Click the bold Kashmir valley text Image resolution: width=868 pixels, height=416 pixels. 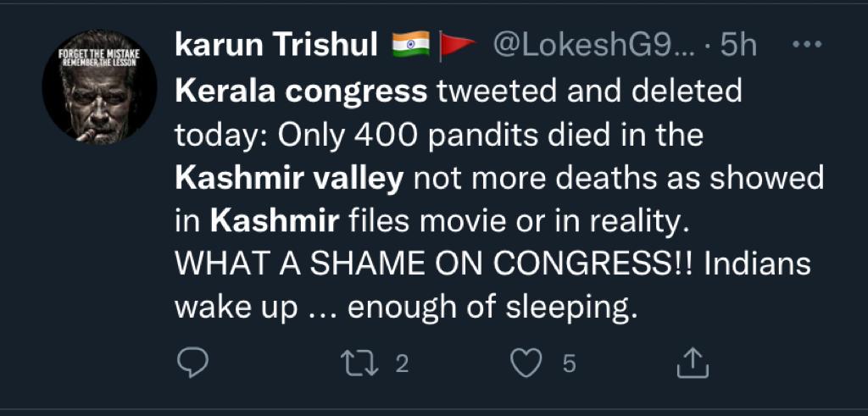(292, 179)
